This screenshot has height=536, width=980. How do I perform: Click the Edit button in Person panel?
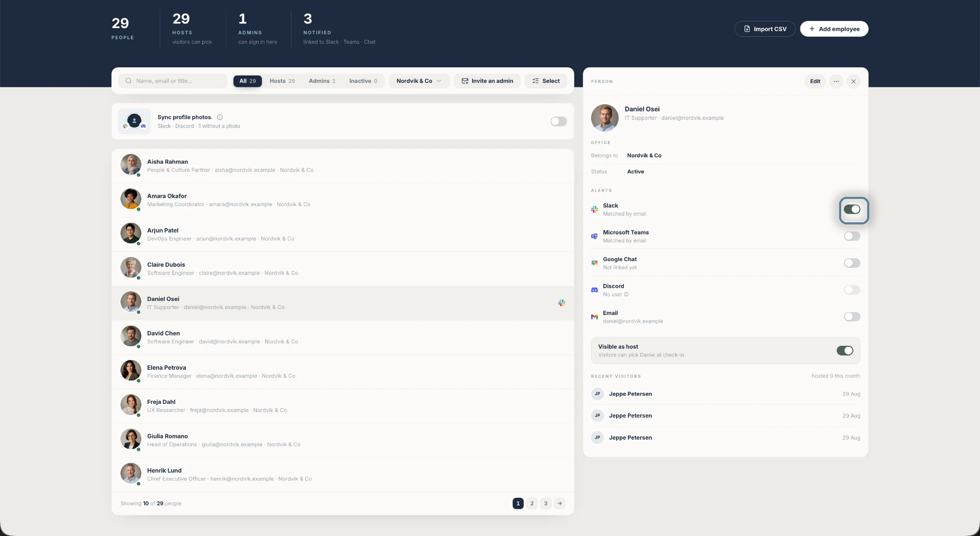(815, 81)
